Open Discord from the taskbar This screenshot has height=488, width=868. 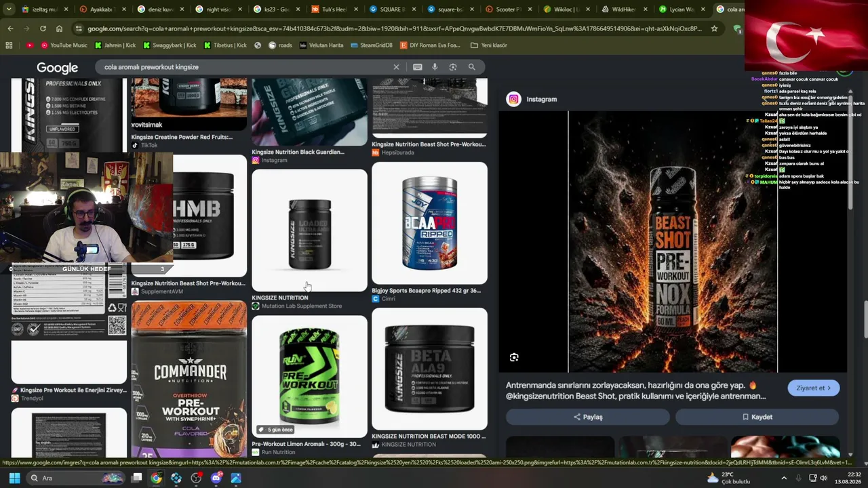[216, 478]
